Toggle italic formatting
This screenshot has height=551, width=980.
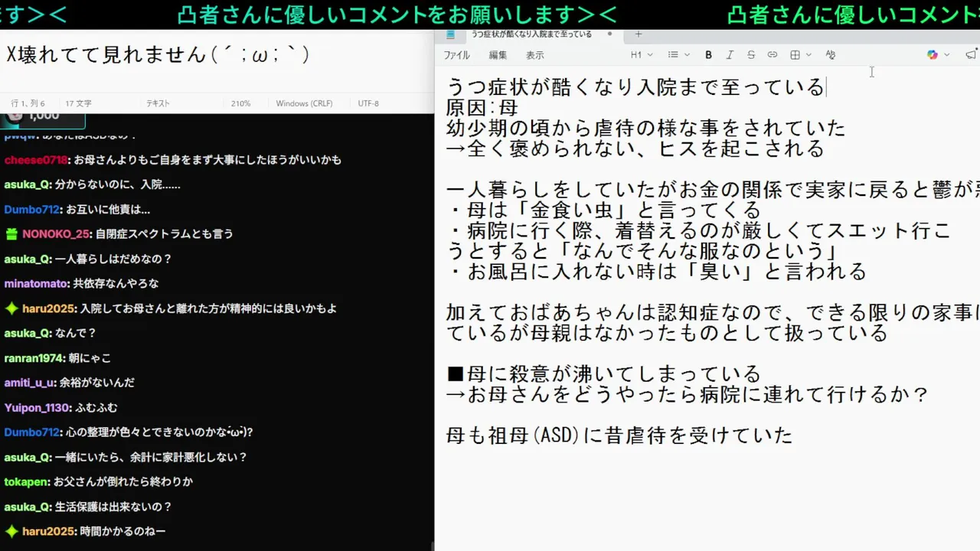(730, 55)
